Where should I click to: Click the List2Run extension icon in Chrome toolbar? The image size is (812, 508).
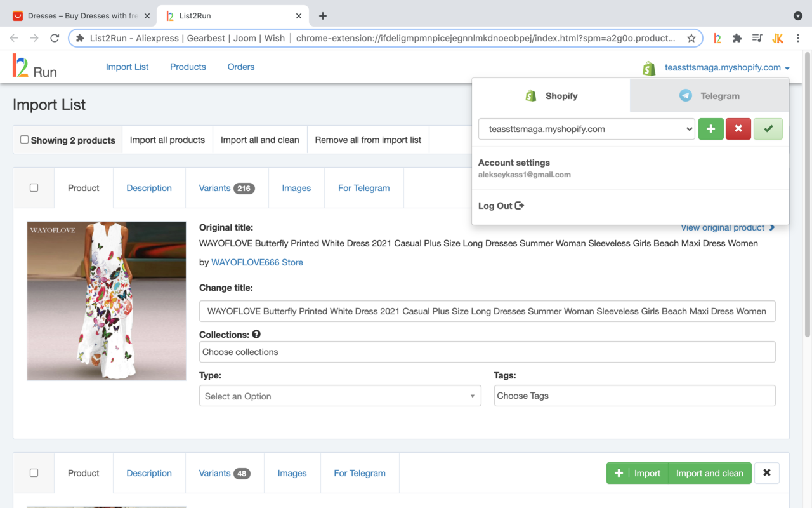717,38
